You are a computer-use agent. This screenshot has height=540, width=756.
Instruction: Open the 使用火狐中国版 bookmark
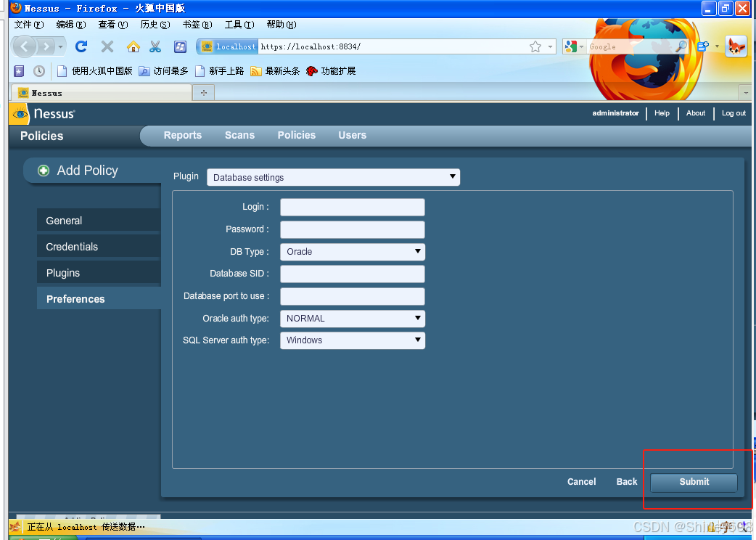95,71
